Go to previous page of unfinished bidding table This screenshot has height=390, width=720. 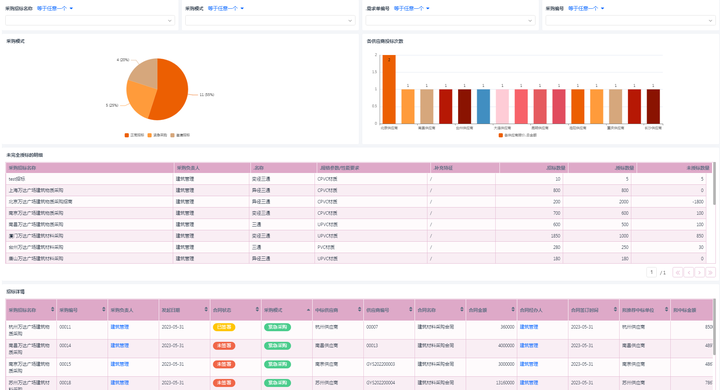point(689,272)
